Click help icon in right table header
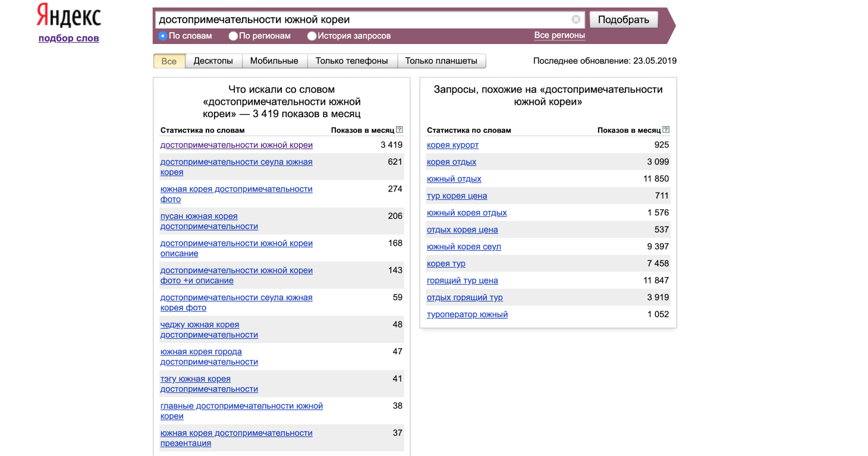 pyautogui.click(x=666, y=130)
